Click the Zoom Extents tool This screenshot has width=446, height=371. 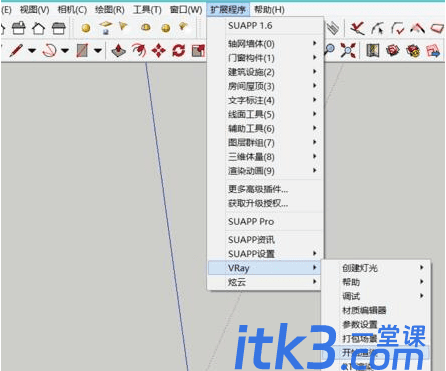click(348, 51)
